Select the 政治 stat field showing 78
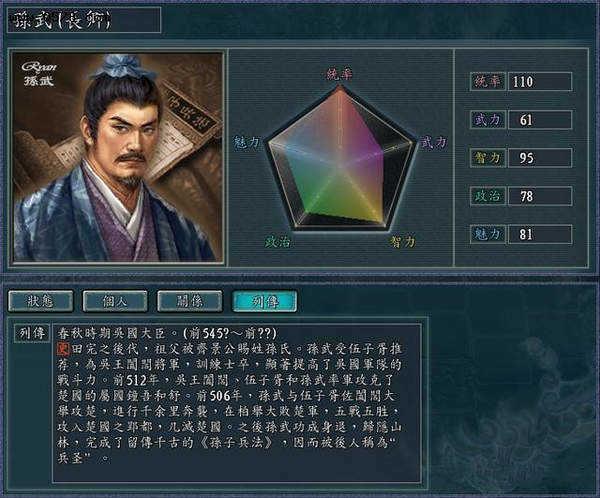This screenshot has width=600, height=498. (x=540, y=196)
